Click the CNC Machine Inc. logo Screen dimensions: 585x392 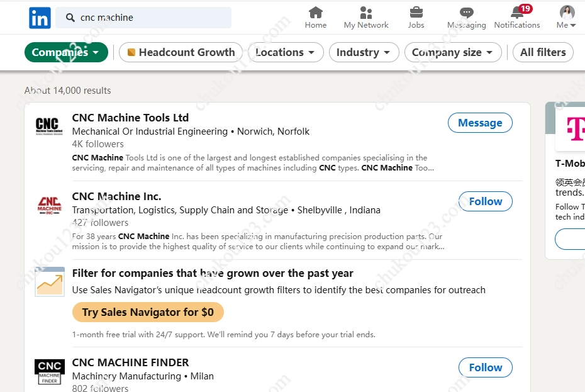pyautogui.click(x=49, y=205)
